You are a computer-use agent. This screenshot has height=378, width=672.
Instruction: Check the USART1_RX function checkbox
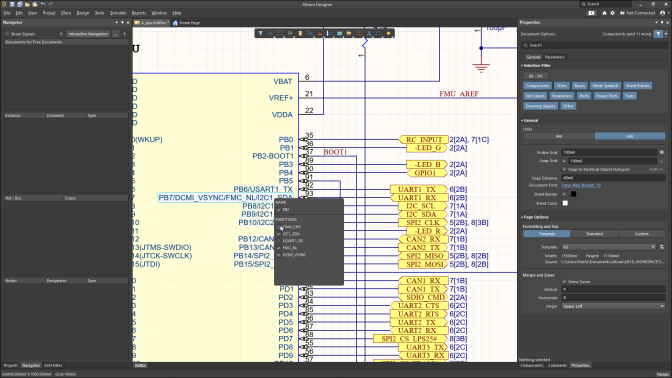pyautogui.click(x=279, y=241)
